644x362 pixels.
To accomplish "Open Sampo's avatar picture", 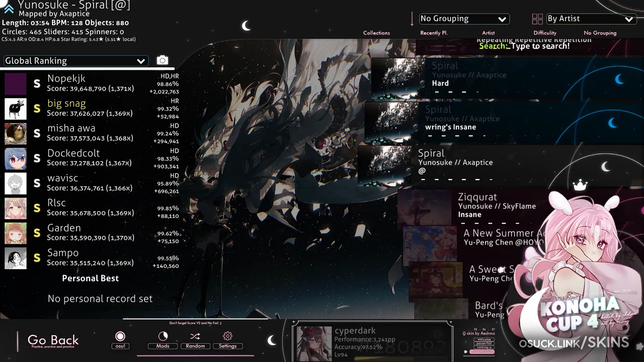I will coord(16,258).
